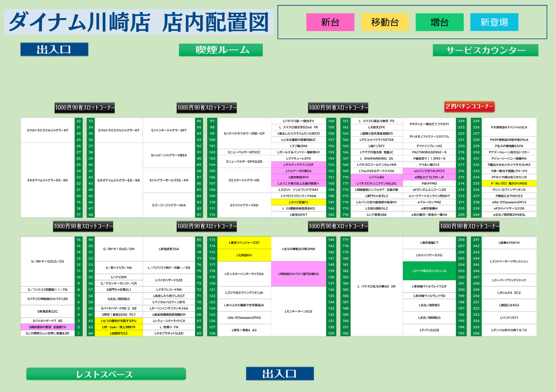This screenshot has width=555, height=392.
Task: Click the yellow Lカイジ狂宴FJ cell
Action: [x=298, y=202]
